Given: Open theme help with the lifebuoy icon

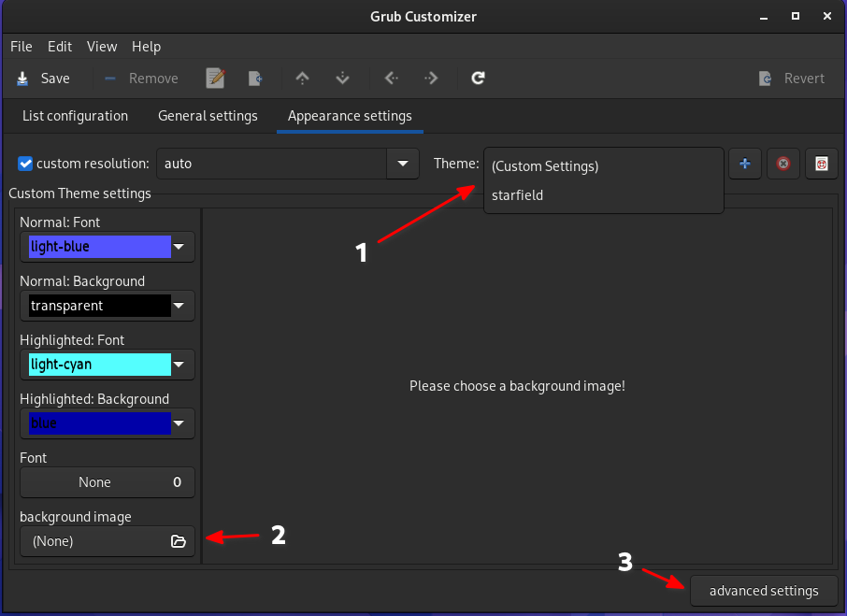Looking at the screenshot, I should tap(821, 164).
